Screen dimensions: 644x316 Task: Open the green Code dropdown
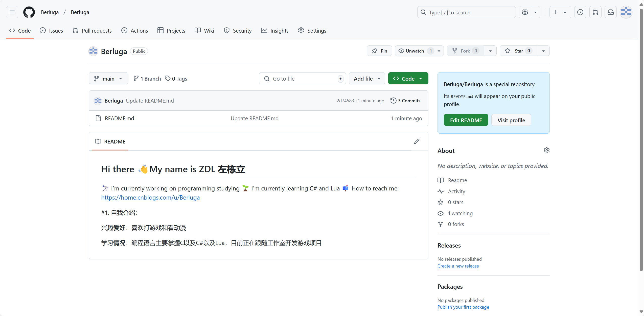pos(408,79)
